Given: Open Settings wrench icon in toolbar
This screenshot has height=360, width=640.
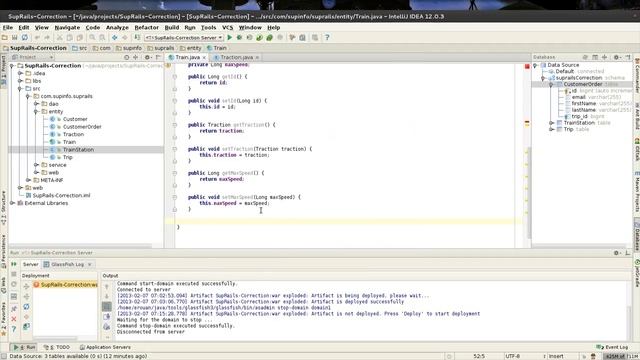Looking at the screenshot, I should point(292,38).
